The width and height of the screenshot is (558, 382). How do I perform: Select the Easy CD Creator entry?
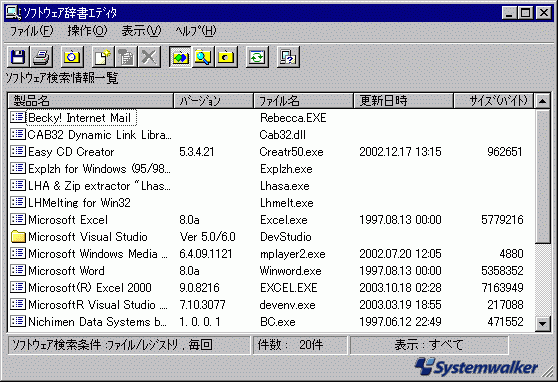(71, 152)
